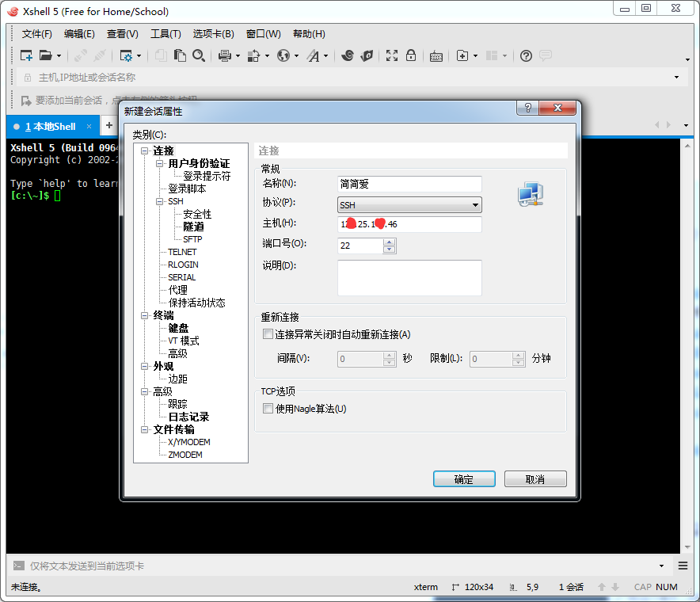700x602 pixels.
Task: Select TELNET in the category tree
Action: [182, 252]
